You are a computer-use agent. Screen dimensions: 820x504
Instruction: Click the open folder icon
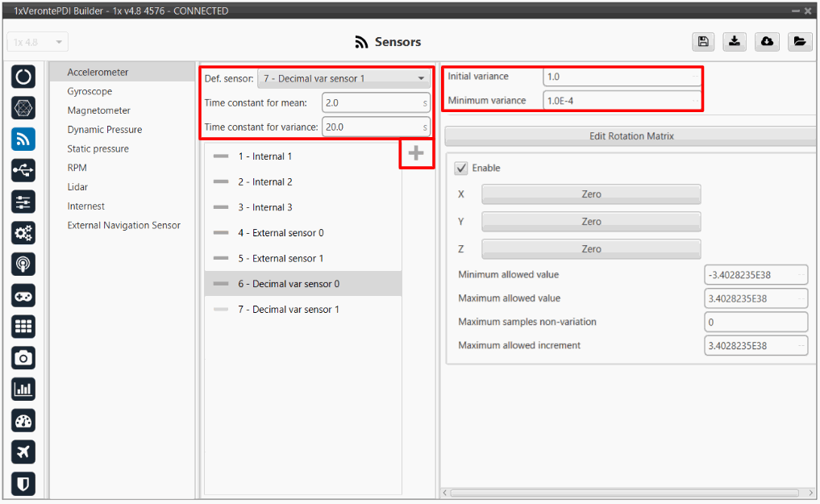click(798, 42)
